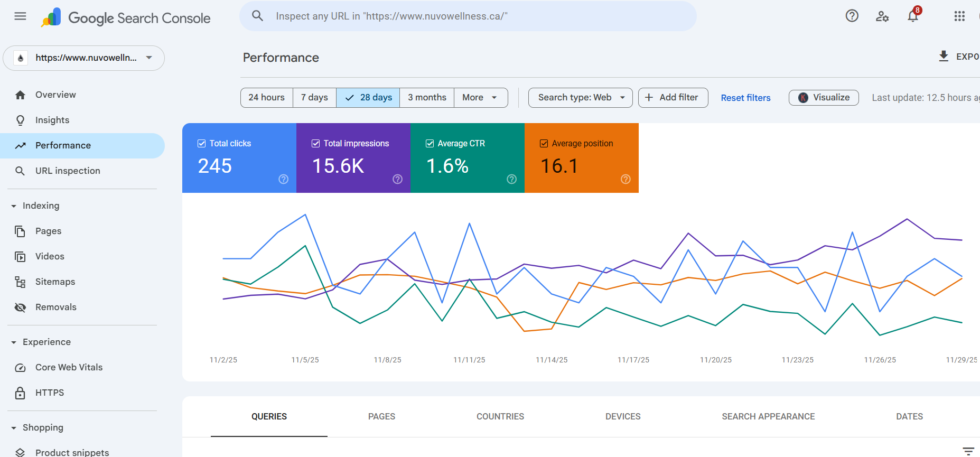Collapse the Indexing sidebar section
Viewport: 980px width, 457px height.
click(x=14, y=206)
